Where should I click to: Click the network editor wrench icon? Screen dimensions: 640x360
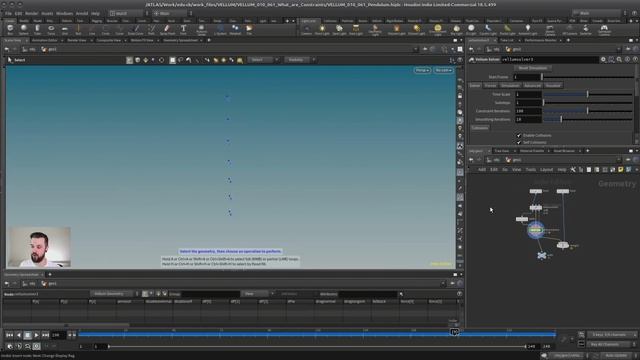[573, 169]
